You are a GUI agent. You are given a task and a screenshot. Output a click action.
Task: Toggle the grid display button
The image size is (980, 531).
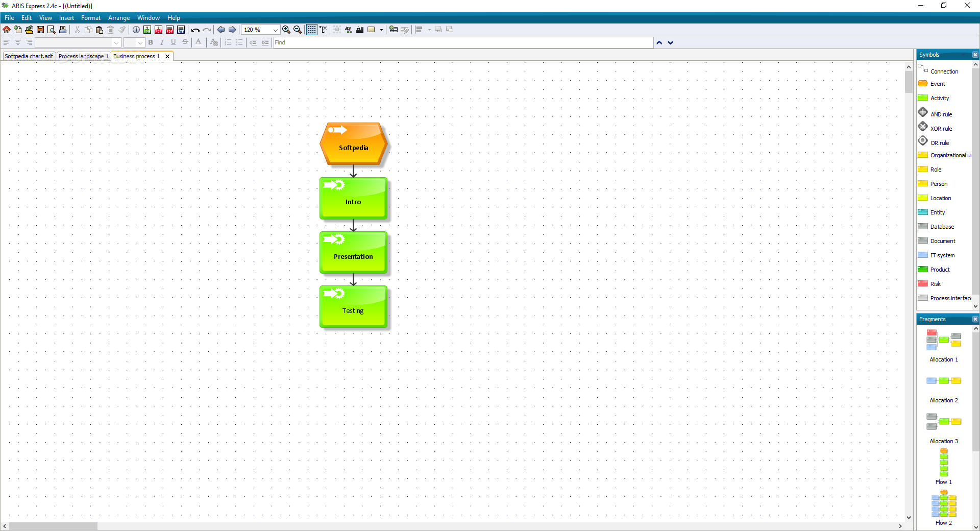point(312,30)
